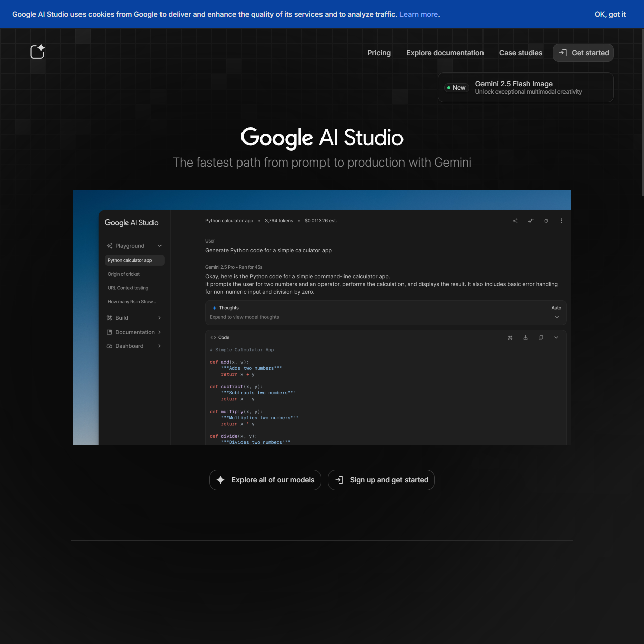The image size is (644, 644).
Task: Click the build tools icon on the Code block
Action: click(510, 337)
